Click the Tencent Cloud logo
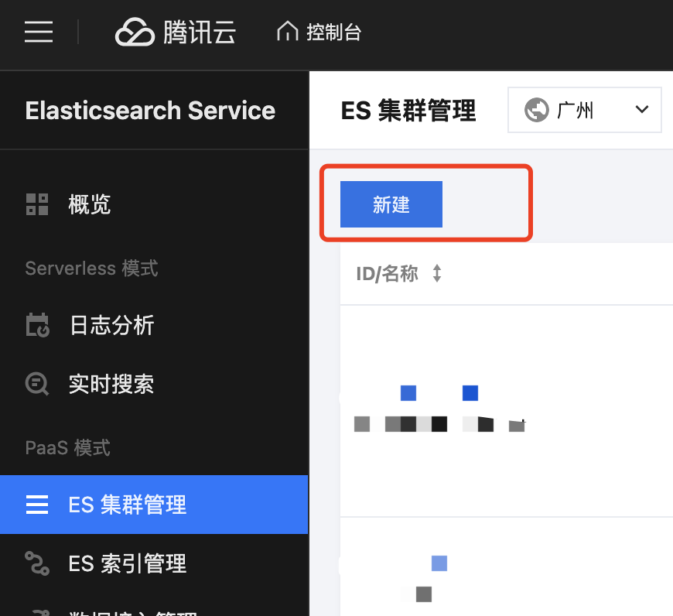 176,32
